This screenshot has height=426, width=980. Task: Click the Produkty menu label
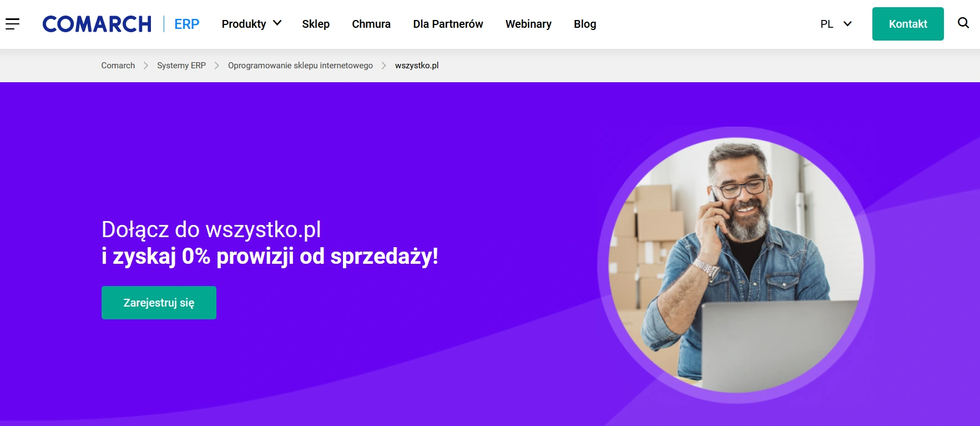(244, 24)
